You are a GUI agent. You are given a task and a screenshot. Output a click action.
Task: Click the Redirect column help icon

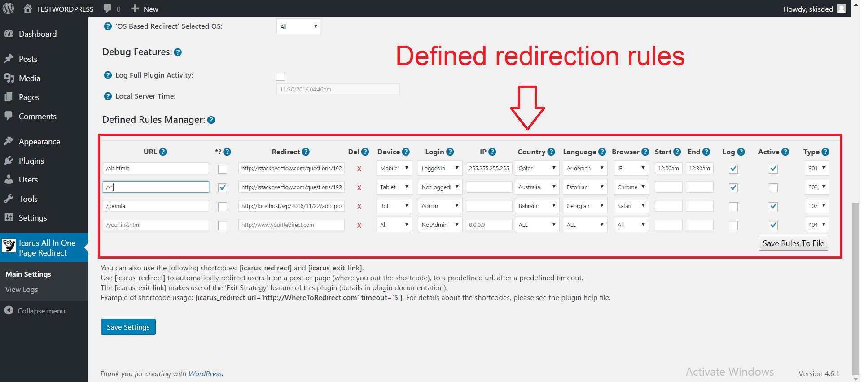pyautogui.click(x=306, y=152)
